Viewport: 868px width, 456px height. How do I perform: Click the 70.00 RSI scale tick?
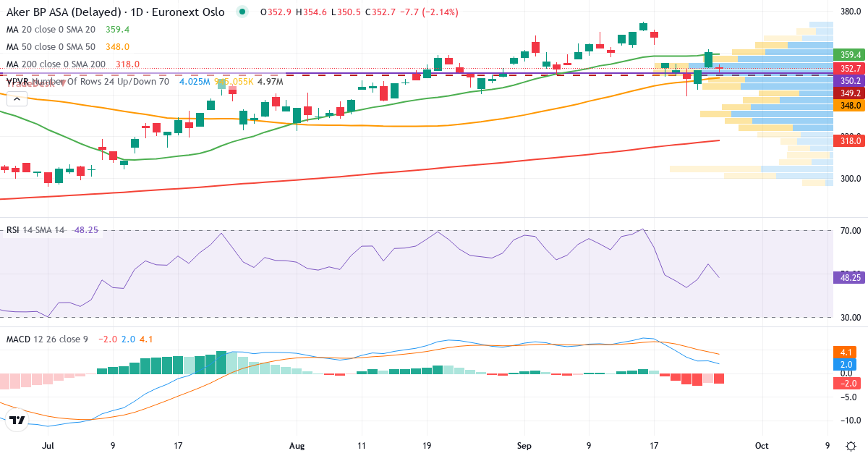(x=850, y=231)
